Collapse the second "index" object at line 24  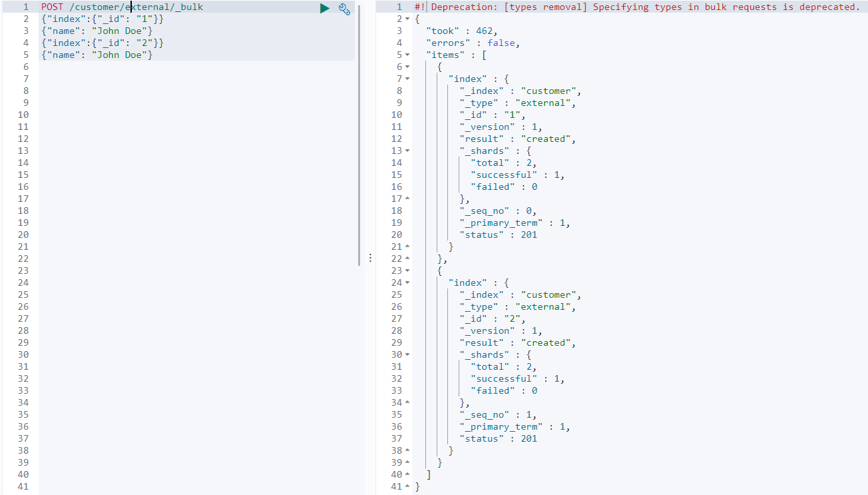407,282
